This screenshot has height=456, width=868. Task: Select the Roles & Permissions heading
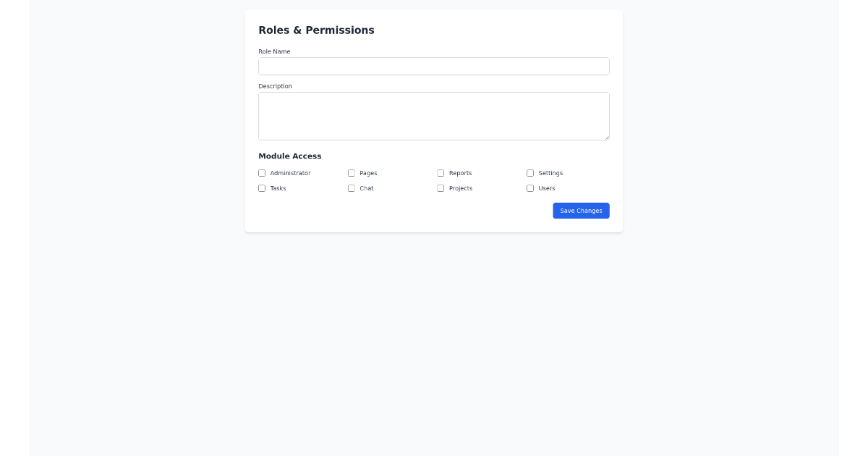(x=316, y=30)
